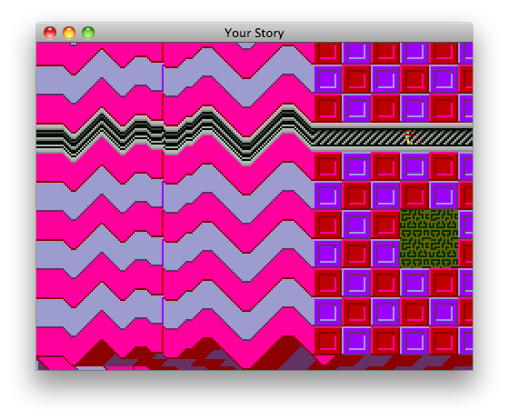Click the "Your Story" window title

coord(254,33)
